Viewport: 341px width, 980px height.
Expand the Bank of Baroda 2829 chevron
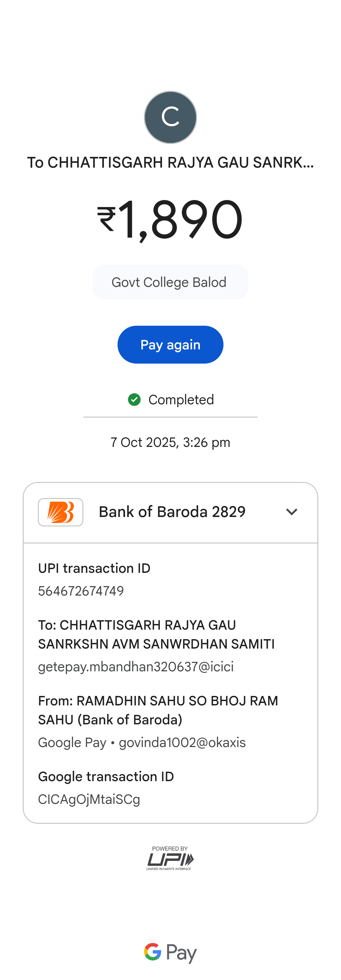click(291, 512)
